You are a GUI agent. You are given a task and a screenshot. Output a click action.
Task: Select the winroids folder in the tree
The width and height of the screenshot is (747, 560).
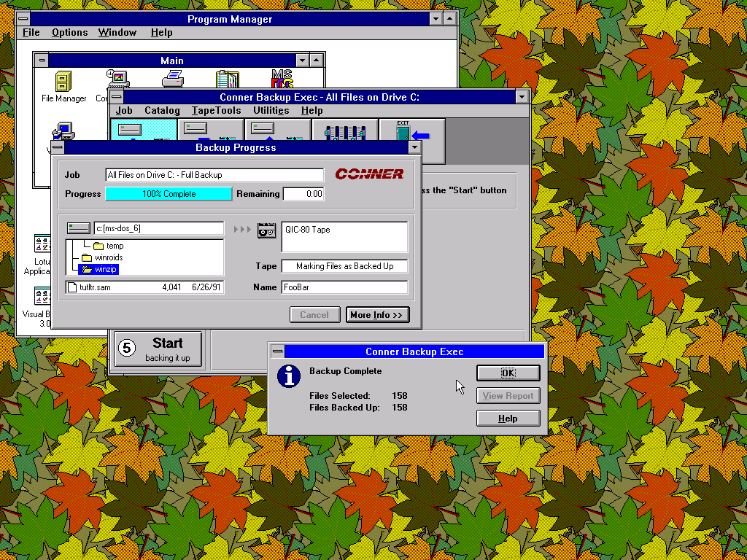(102, 257)
